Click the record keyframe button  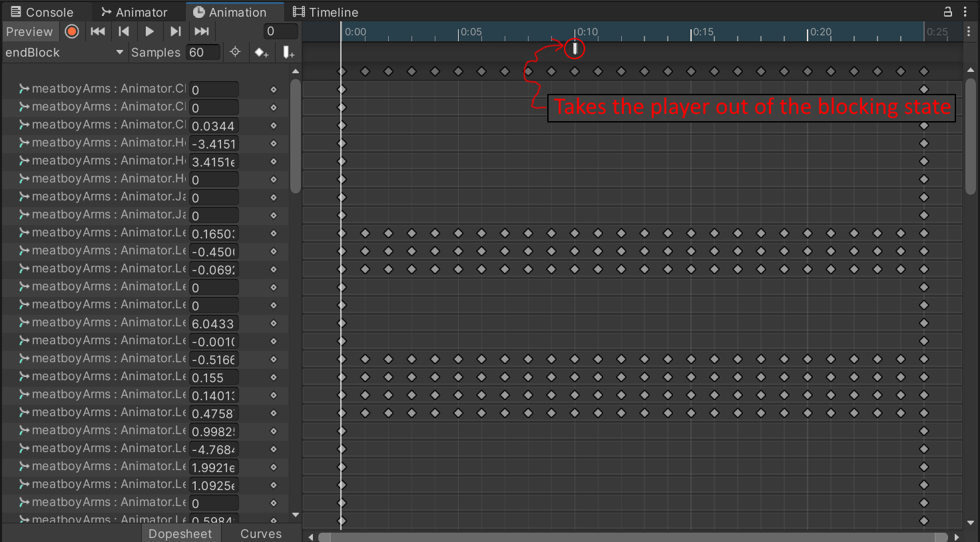click(72, 31)
